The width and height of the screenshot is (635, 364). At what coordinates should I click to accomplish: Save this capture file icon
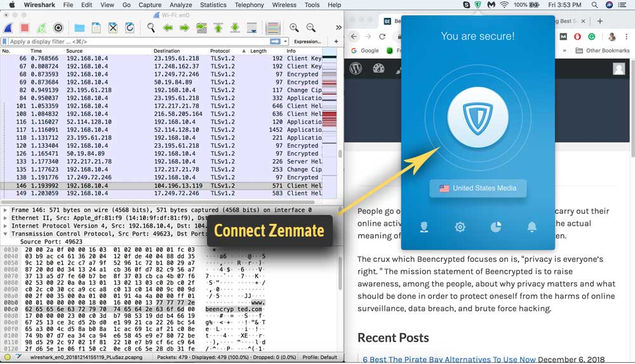pyautogui.click(x=96, y=28)
